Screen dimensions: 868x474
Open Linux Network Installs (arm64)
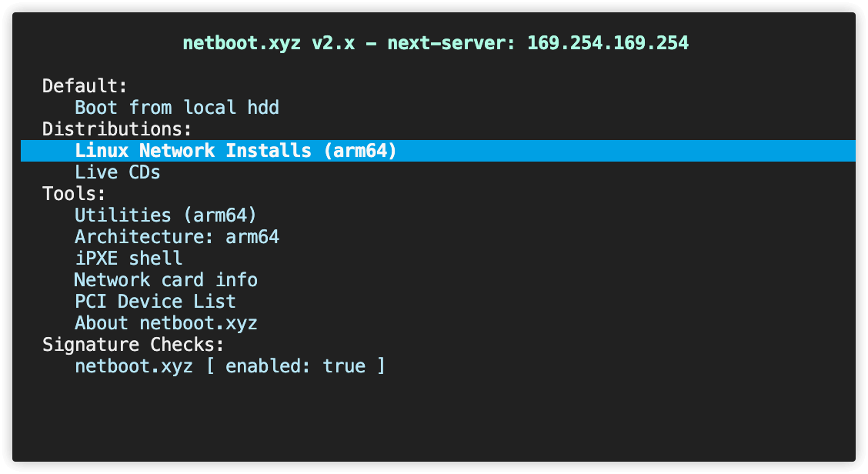point(235,150)
